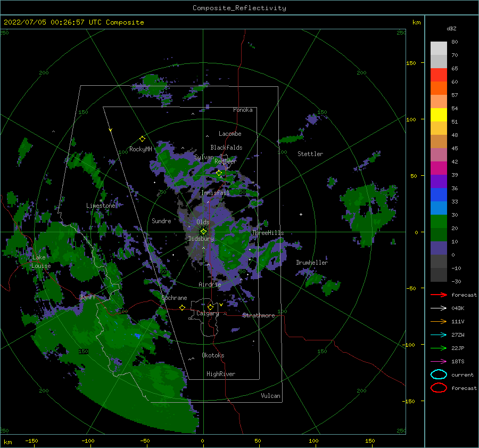This screenshot has width=479, height=448.
Task: Click the yellow diamond marker below RedDeer
Action: (x=219, y=173)
